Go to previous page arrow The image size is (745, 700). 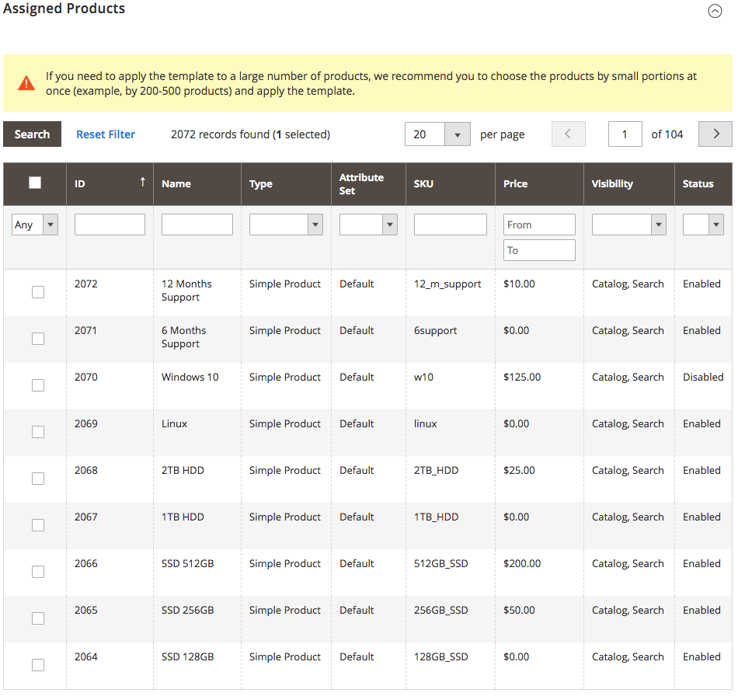pyautogui.click(x=568, y=134)
